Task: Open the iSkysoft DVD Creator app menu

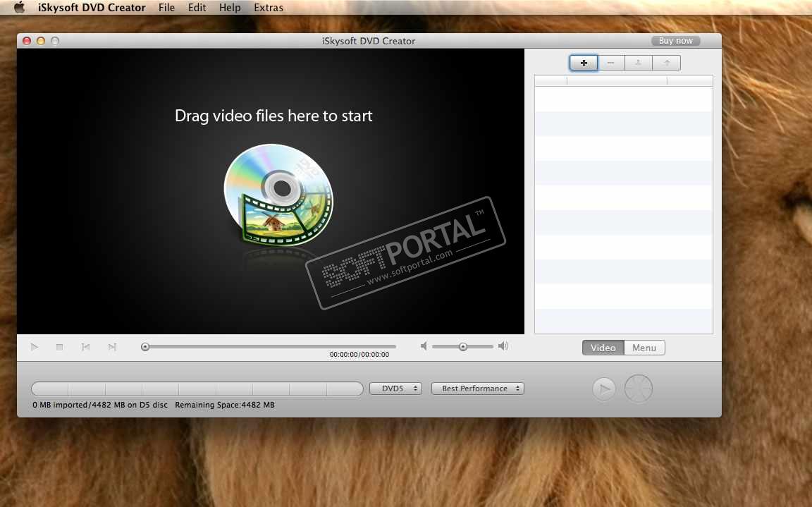Action: pos(92,8)
